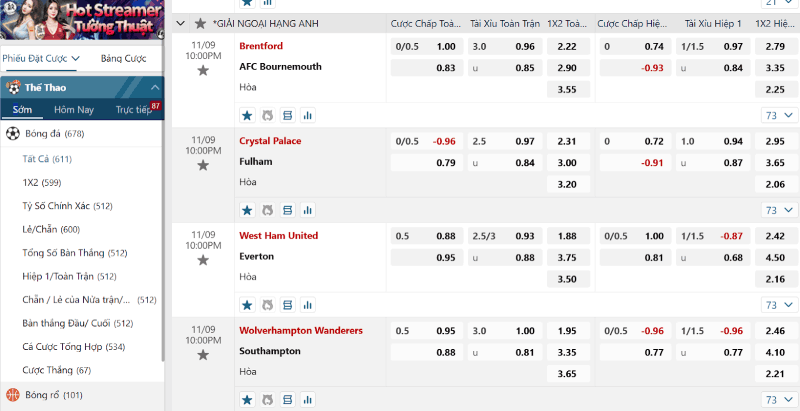
Task: Bet Brentford 1X2 home win at 2.22
Action: pos(568,46)
